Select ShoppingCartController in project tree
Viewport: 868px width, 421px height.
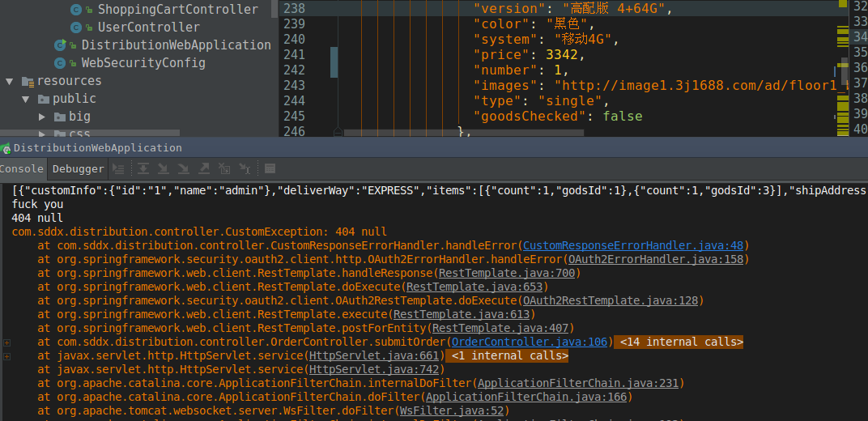click(x=177, y=10)
